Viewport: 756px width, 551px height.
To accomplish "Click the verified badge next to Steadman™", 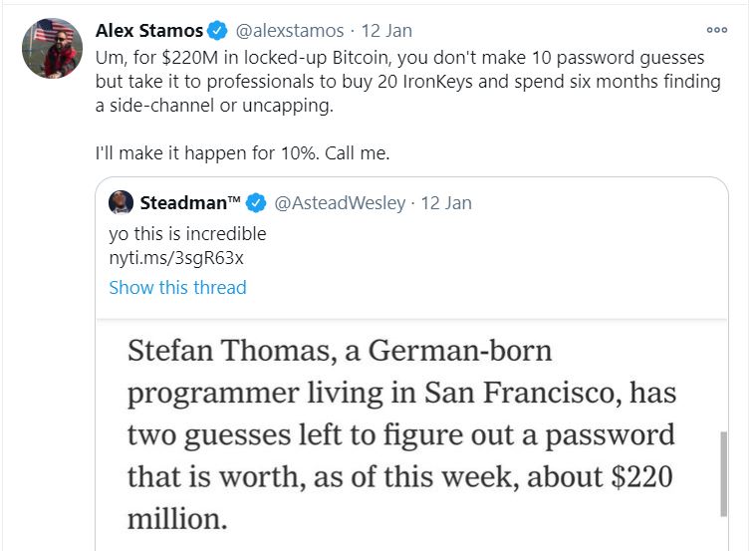I will [256, 203].
